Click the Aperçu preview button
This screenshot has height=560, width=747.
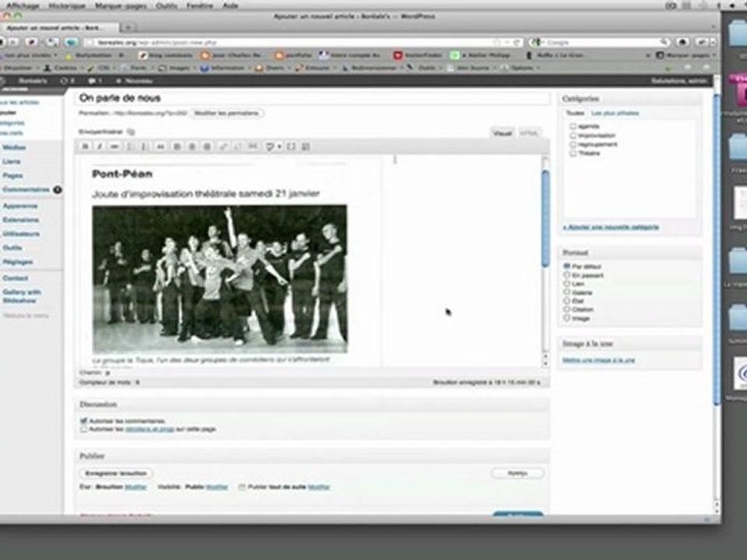[517, 474]
